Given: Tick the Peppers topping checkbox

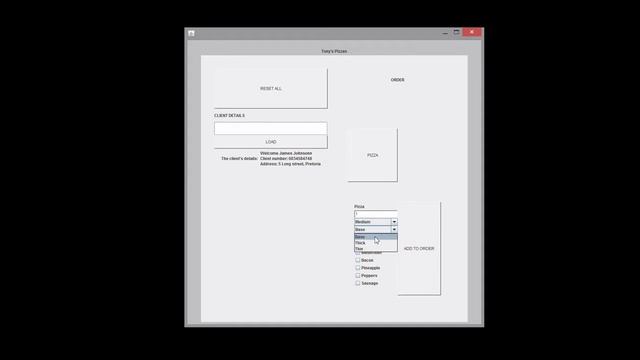Looking at the screenshot, I should (358, 276).
